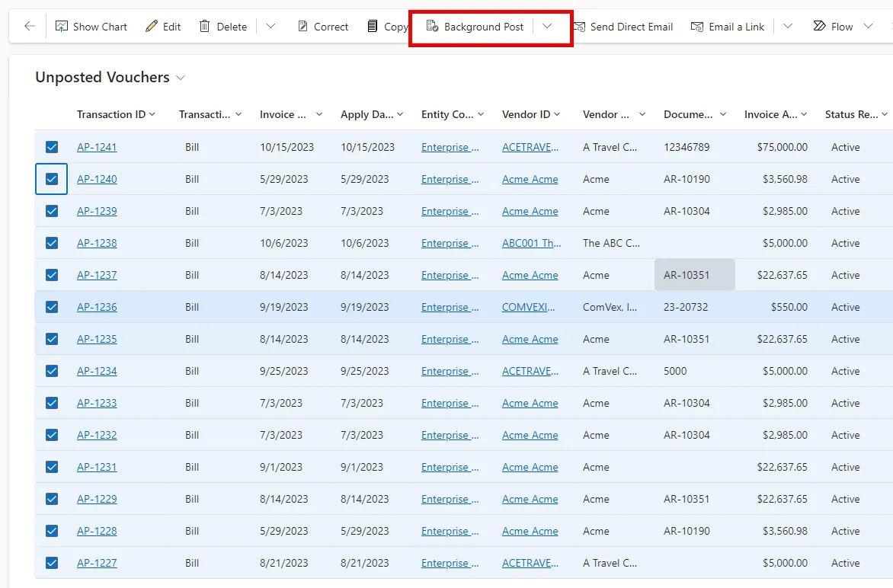This screenshot has width=893, height=588.
Task: Sort by the Transaction Type column header
Action: [x=204, y=114]
